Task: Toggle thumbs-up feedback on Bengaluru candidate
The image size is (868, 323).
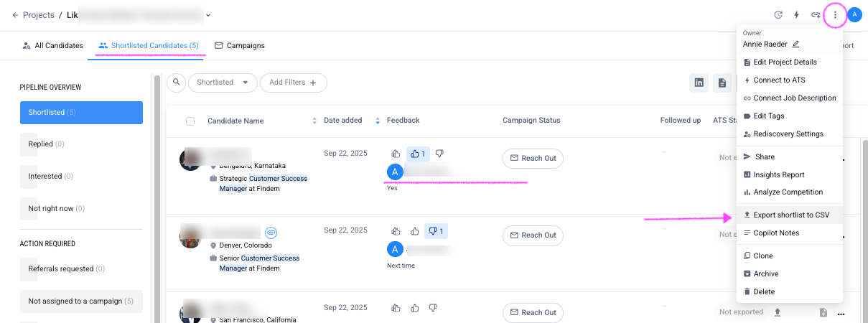Action: click(x=417, y=154)
